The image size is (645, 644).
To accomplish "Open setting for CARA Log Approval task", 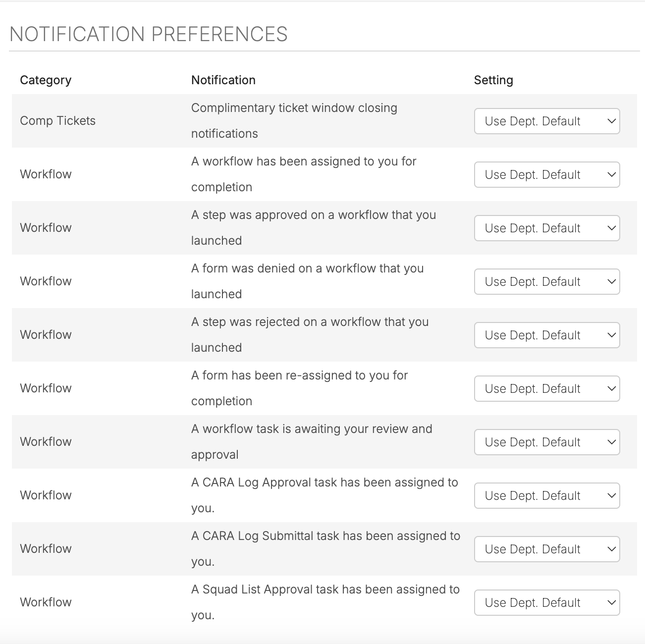I will 547,495.
